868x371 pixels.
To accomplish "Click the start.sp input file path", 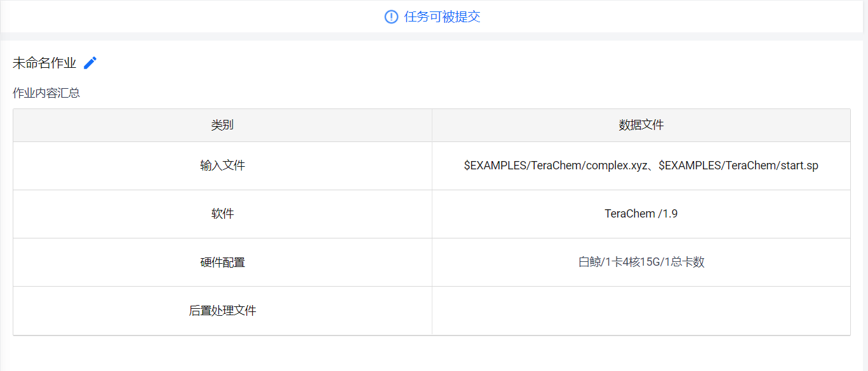I will (x=738, y=166).
